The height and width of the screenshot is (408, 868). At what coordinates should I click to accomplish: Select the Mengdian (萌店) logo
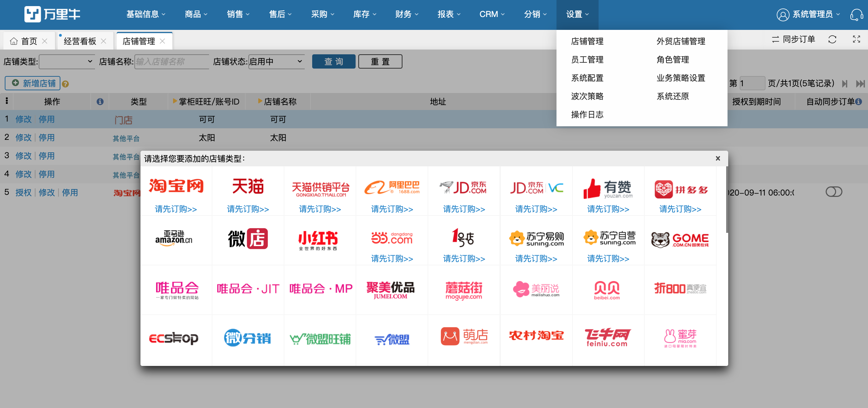464,336
